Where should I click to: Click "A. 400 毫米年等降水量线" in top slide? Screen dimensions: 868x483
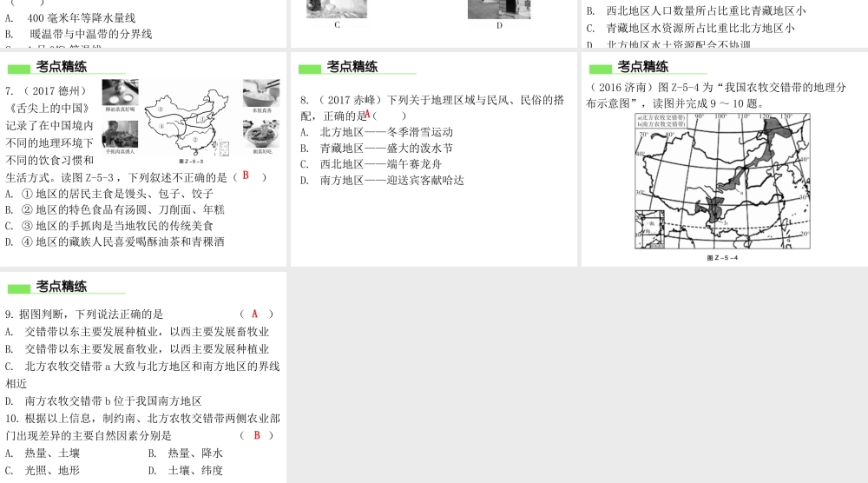[x=70, y=18]
